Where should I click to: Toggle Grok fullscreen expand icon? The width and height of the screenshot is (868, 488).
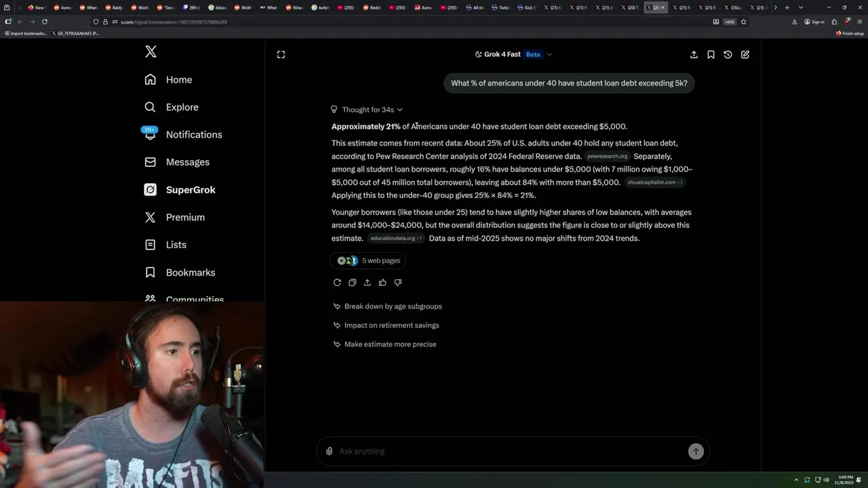281,54
